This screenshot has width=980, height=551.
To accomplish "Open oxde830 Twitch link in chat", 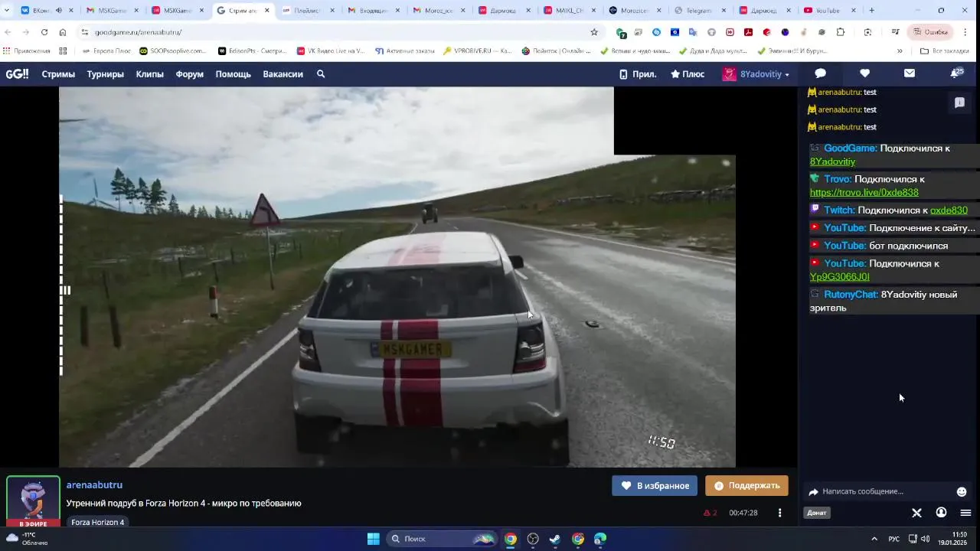I will [x=949, y=210].
